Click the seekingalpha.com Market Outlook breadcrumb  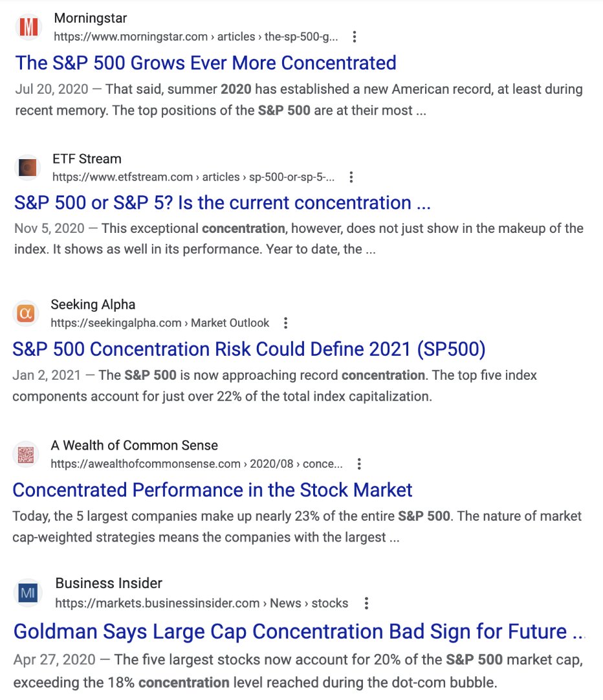pos(160,323)
